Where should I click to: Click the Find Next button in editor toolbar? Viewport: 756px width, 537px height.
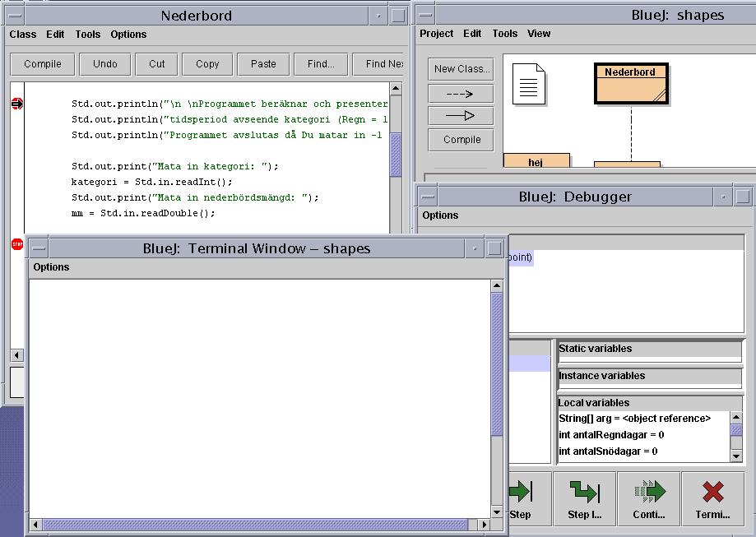[x=379, y=64]
